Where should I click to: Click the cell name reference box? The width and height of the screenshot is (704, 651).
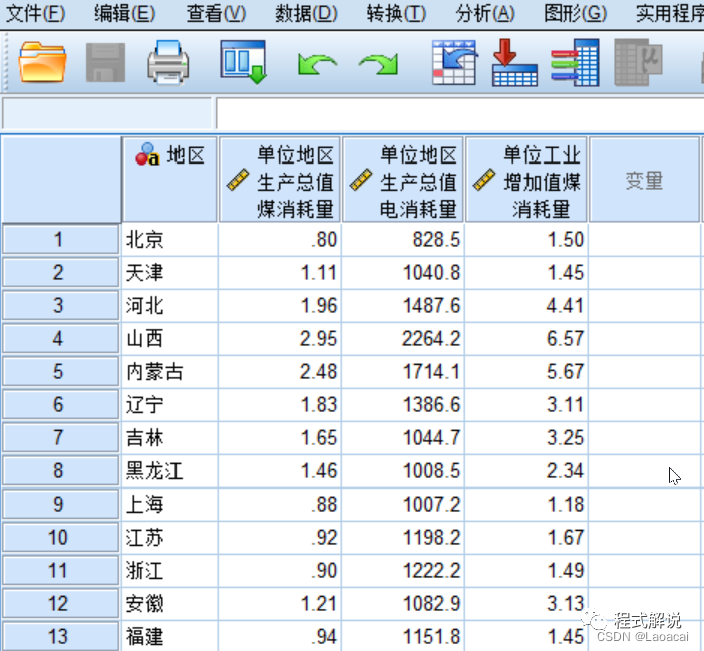pos(107,114)
